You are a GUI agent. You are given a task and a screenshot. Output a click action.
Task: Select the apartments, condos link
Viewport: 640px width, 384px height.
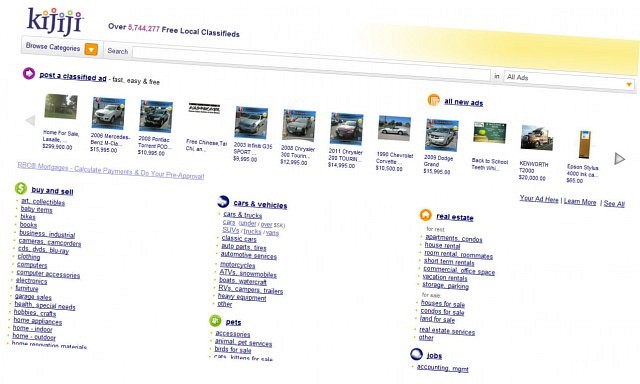[453, 238]
